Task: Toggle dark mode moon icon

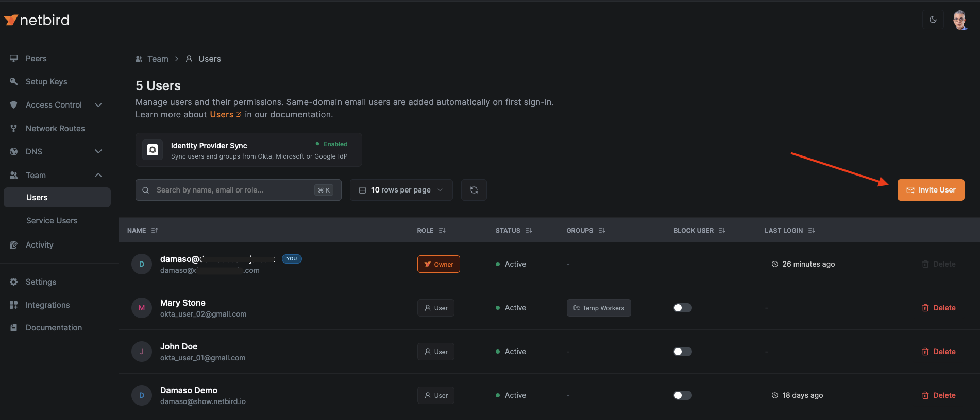Action: [x=933, y=20]
